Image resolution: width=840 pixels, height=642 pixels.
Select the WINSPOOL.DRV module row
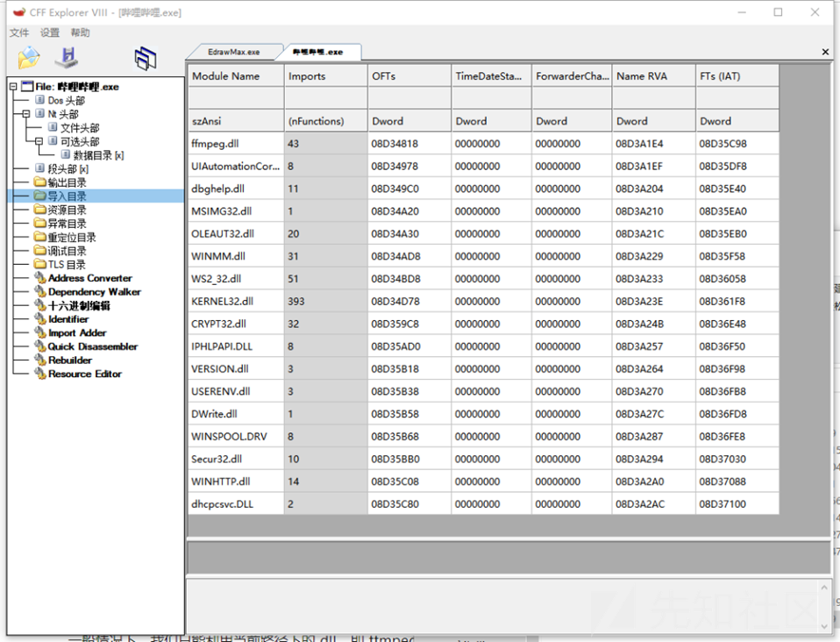(483, 436)
